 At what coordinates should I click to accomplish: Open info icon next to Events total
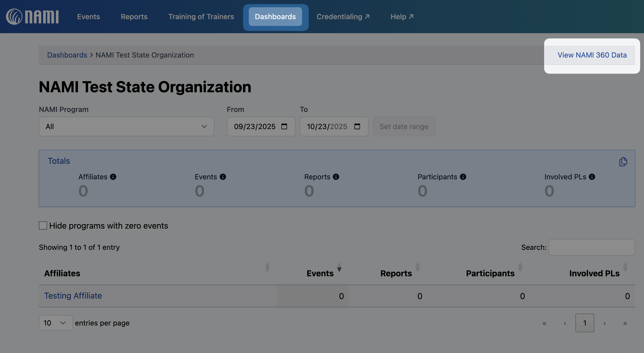tap(223, 177)
